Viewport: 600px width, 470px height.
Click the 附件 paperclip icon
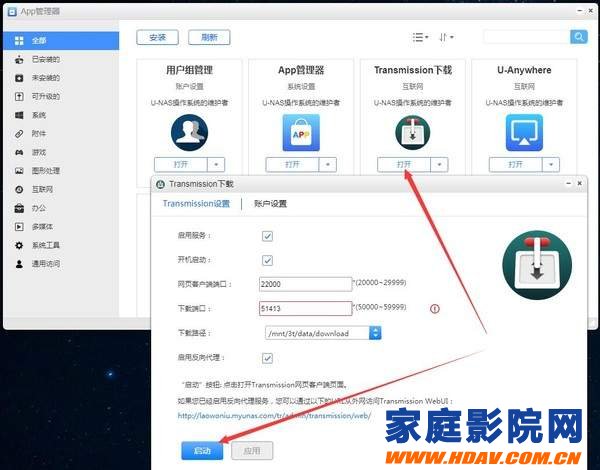[x=19, y=134]
